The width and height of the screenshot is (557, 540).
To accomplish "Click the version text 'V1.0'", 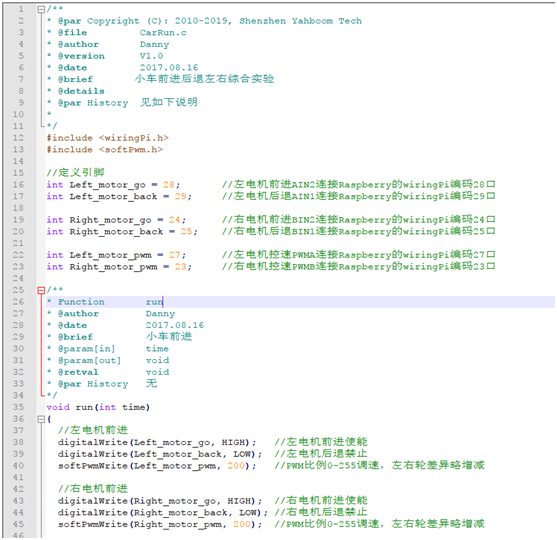I will pyautogui.click(x=151, y=56).
